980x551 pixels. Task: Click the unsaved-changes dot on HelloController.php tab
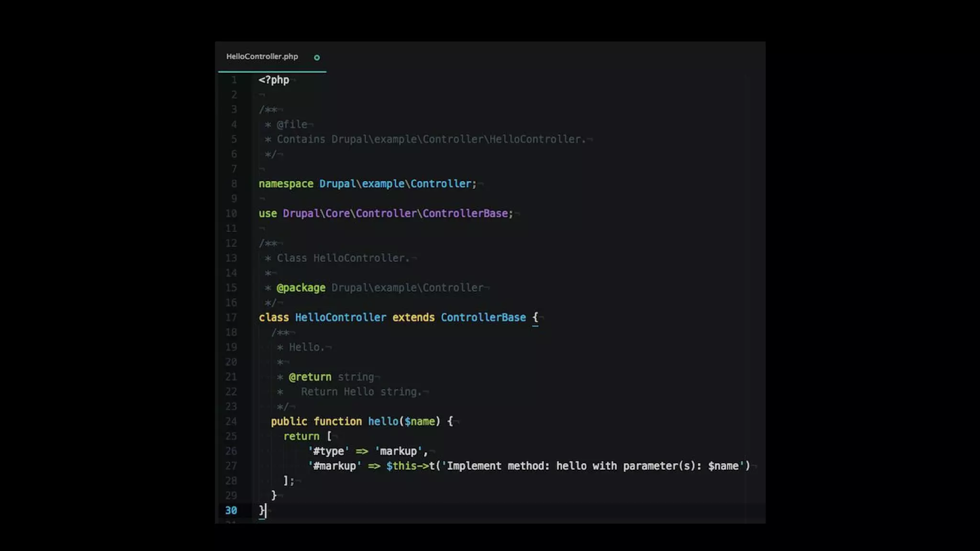tap(317, 57)
